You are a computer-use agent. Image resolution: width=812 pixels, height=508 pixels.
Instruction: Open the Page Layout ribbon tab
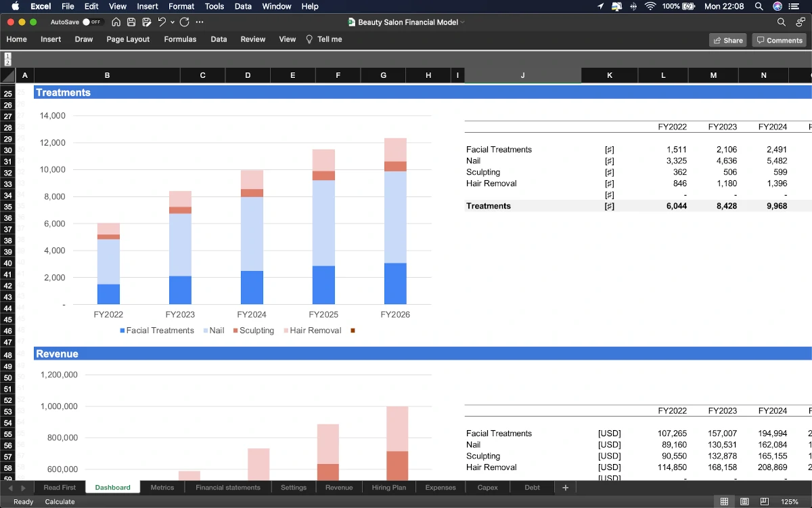click(128, 39)
